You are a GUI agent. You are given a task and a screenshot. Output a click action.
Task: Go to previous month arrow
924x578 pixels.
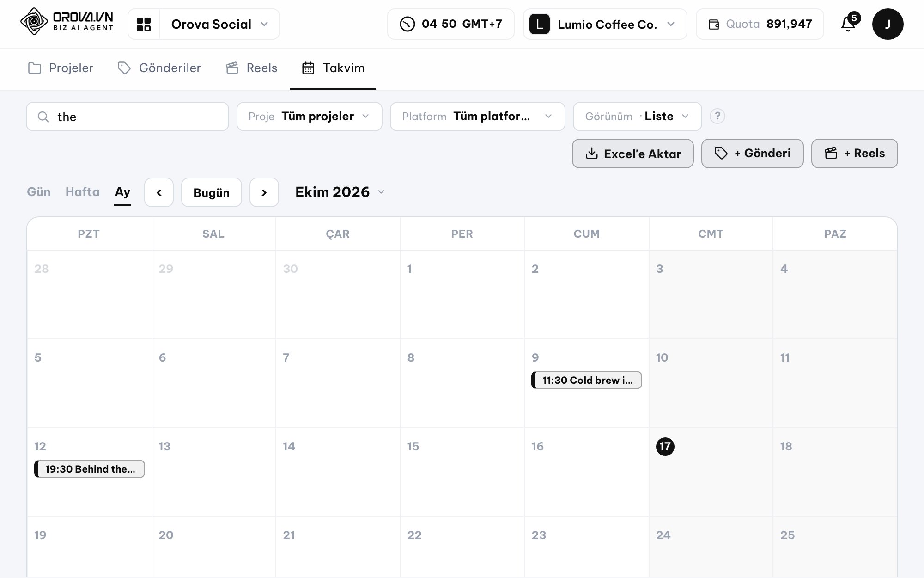click(x=159, y=192)
